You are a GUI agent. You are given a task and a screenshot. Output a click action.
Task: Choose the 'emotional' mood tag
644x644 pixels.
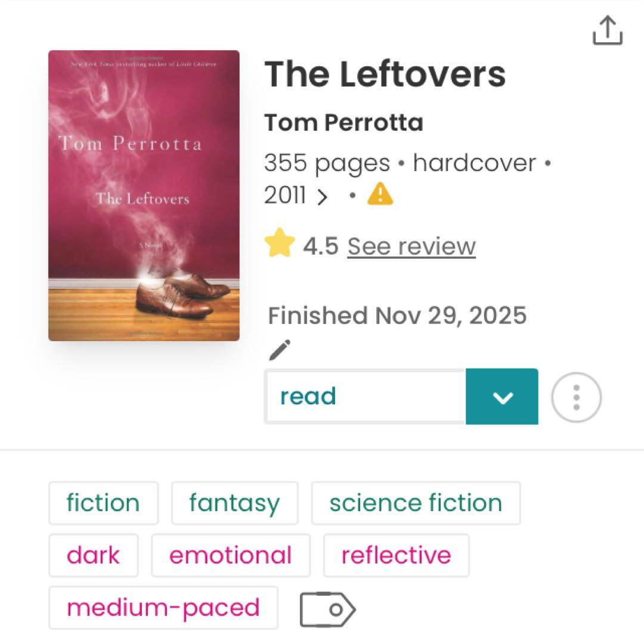(231, 555)
